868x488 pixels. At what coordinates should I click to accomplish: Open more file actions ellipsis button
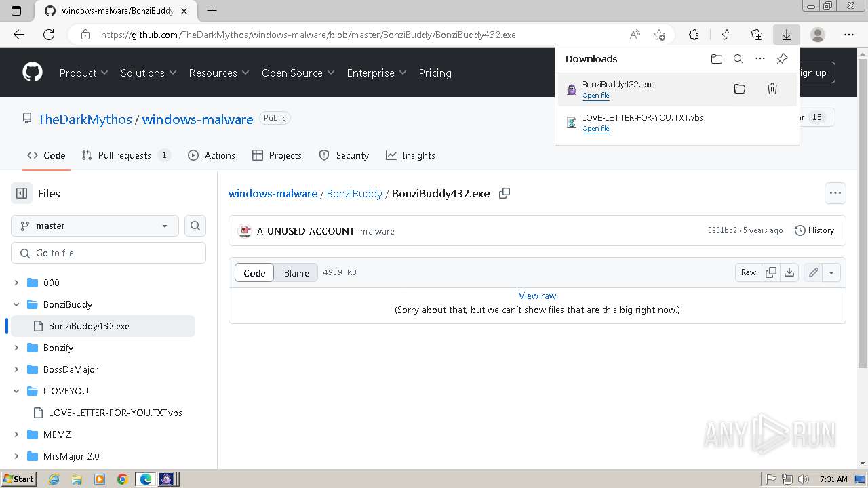pos(835,193)
